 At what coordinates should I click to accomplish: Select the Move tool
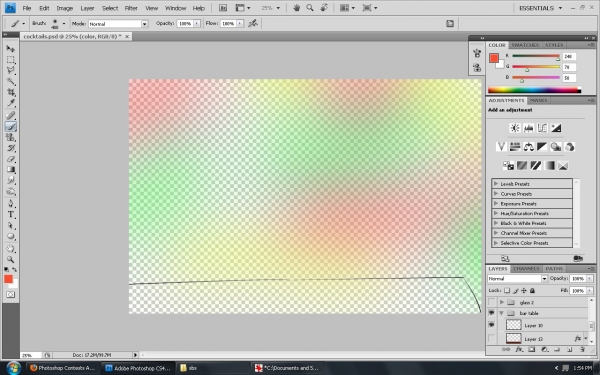pyautogui.click(x=10, y=49)
